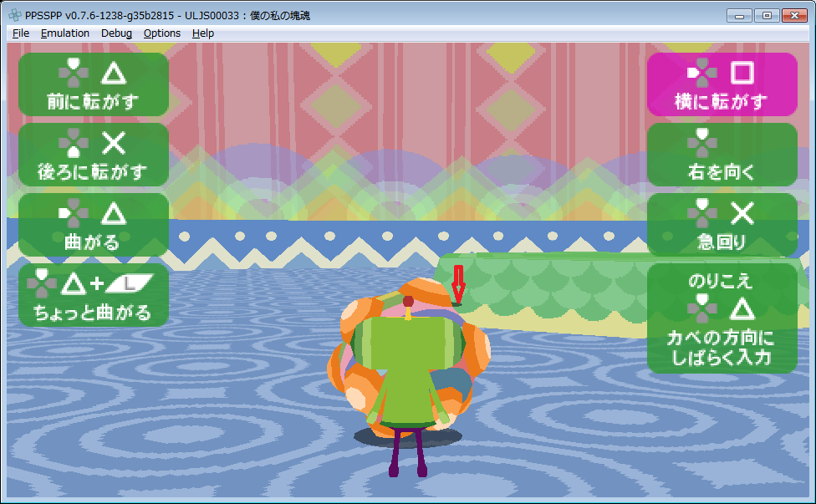Click the カベの方向に しばらく入力 hint text

pos(721,349)
